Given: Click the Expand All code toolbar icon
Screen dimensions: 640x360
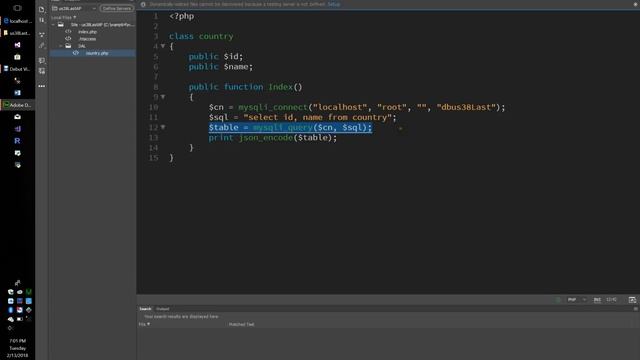Looking at the screenshot, I should (x=42, y=34).
